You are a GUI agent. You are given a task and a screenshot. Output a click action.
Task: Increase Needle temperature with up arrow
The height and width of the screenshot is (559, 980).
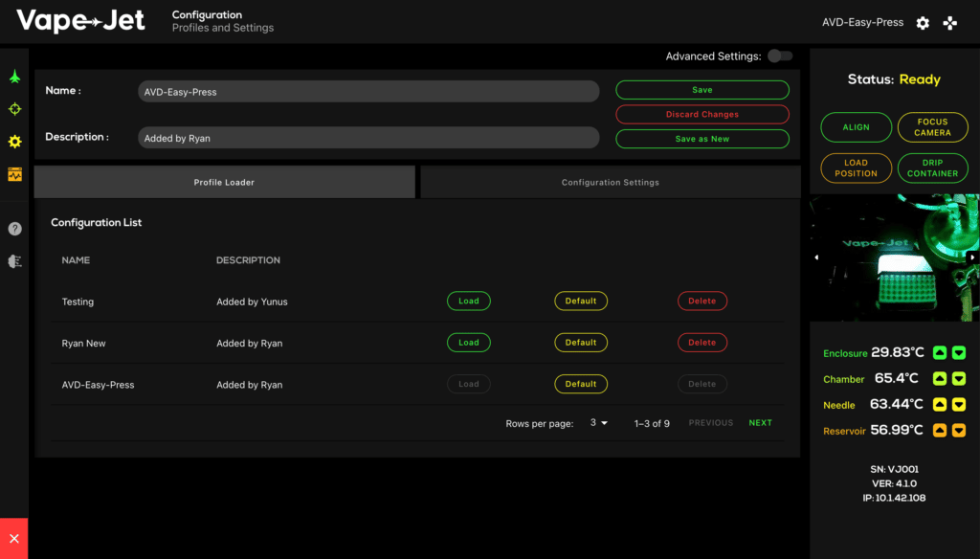click(940, 405)
